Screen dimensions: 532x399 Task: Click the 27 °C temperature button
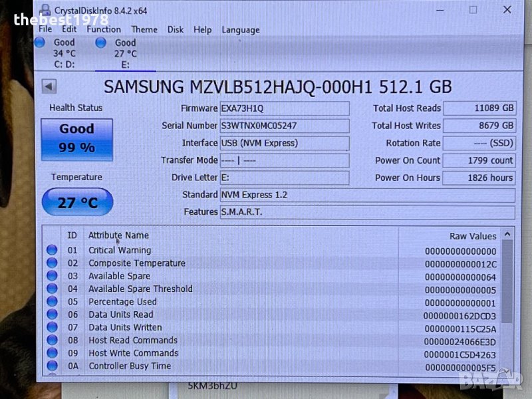click(x=77, y=202)
